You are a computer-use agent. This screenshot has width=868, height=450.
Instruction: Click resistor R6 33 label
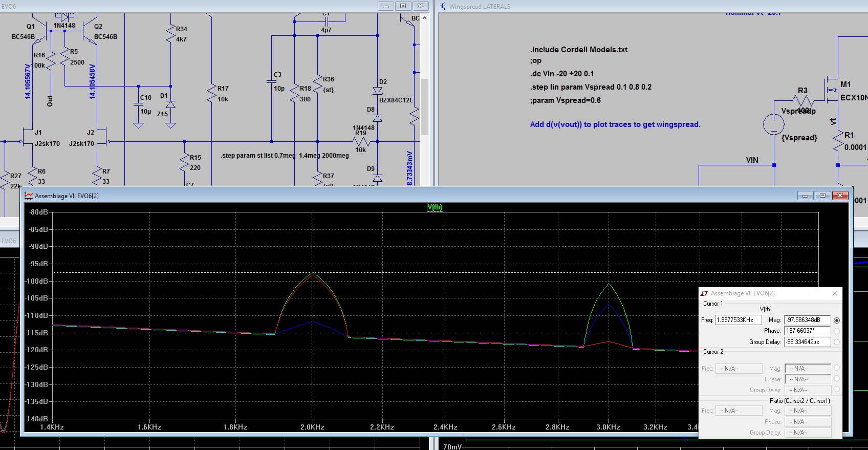(x=41, y=177)
